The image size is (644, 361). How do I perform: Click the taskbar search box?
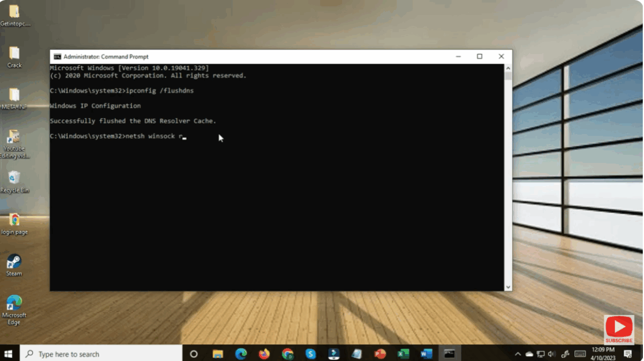[101, 353]
